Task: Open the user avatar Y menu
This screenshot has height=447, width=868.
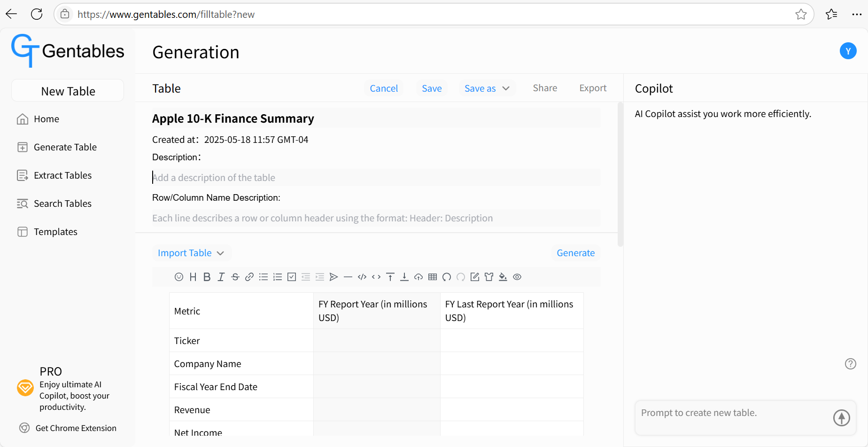Action: 848,51
